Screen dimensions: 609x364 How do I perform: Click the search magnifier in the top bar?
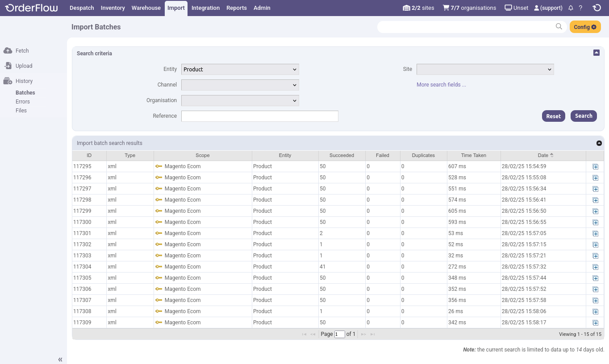(x=559, y=27)
